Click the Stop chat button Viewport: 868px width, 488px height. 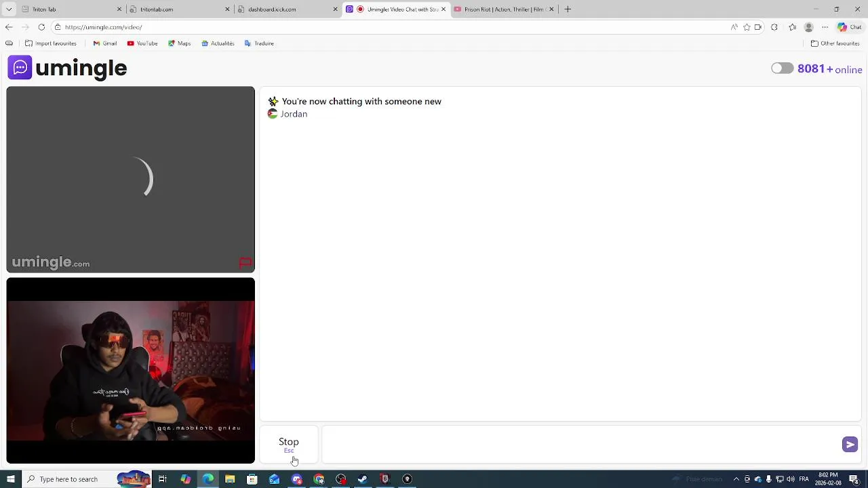point(289,444)
